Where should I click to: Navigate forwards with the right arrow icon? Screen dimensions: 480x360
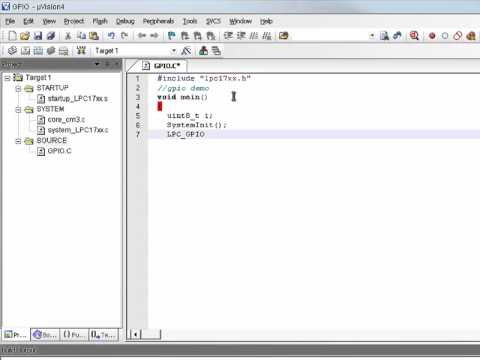[154, 36]
